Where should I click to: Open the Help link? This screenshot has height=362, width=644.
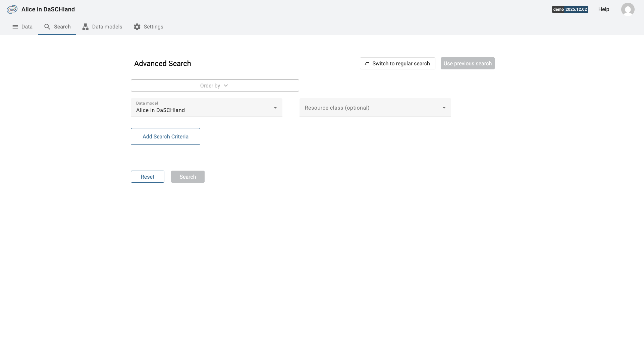(603, 9)
